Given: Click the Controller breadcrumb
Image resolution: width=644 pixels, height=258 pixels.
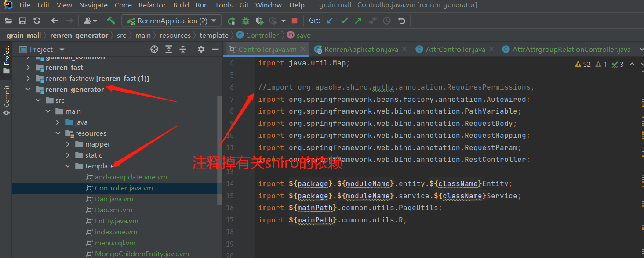Looking at the screenshot, I should pyautogui.click(x=258, y=35).
